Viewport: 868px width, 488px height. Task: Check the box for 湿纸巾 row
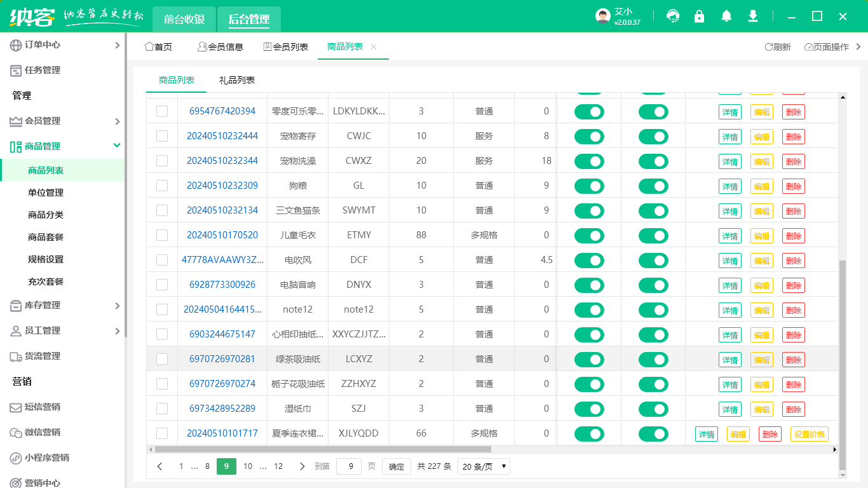coord(162,409)
